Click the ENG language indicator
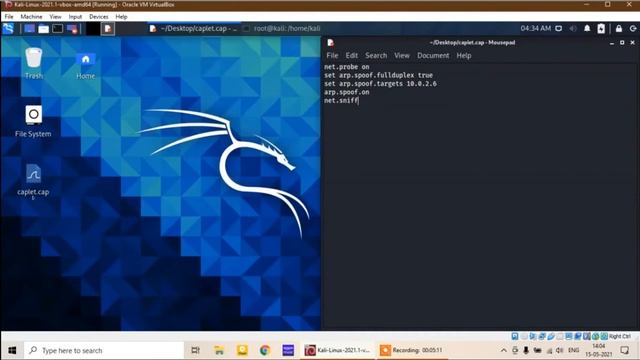This screenshot has height=360, width=640. [573, 350]
